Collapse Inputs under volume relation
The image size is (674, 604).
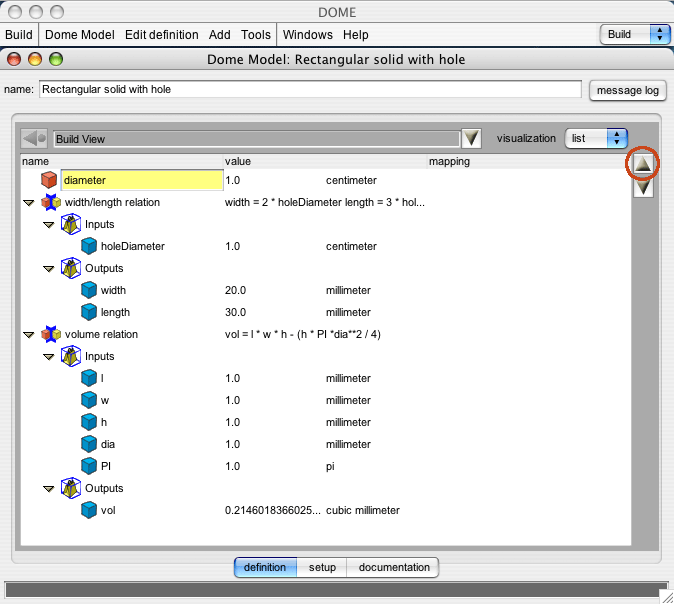[49, 357]
